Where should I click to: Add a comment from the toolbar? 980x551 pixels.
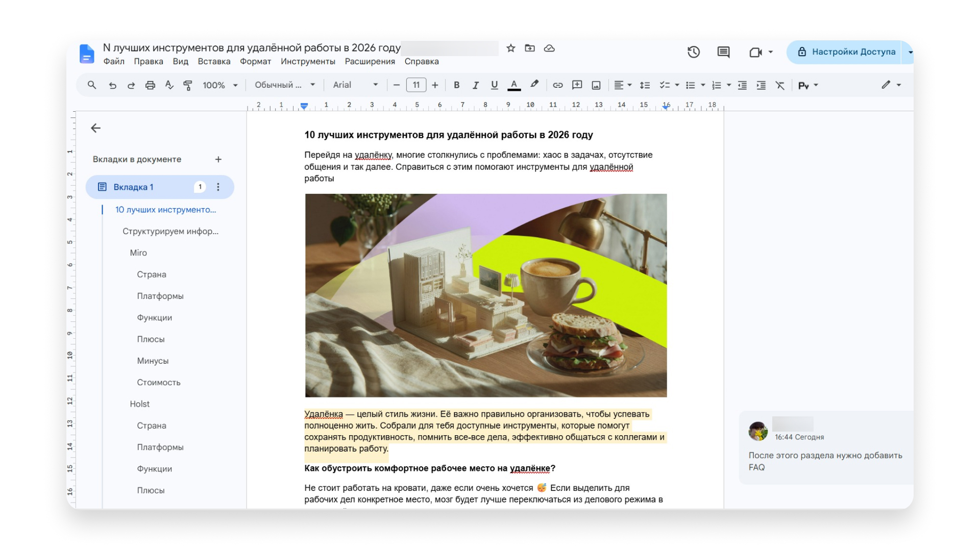coord(577,85)
